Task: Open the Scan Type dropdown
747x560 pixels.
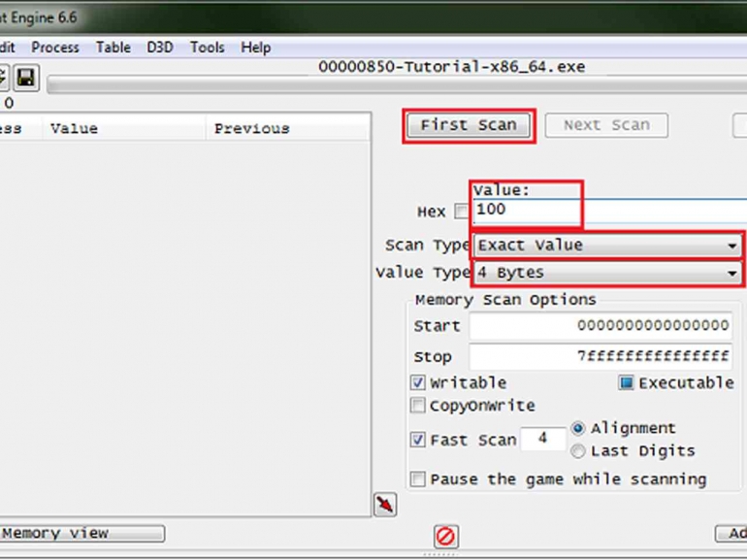Action: coord(607,246)
